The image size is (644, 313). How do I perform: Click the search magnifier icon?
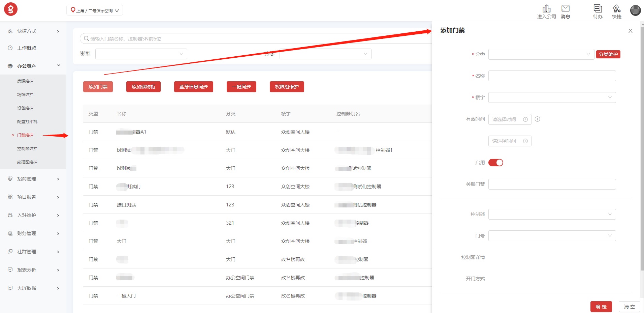[87, 38]
